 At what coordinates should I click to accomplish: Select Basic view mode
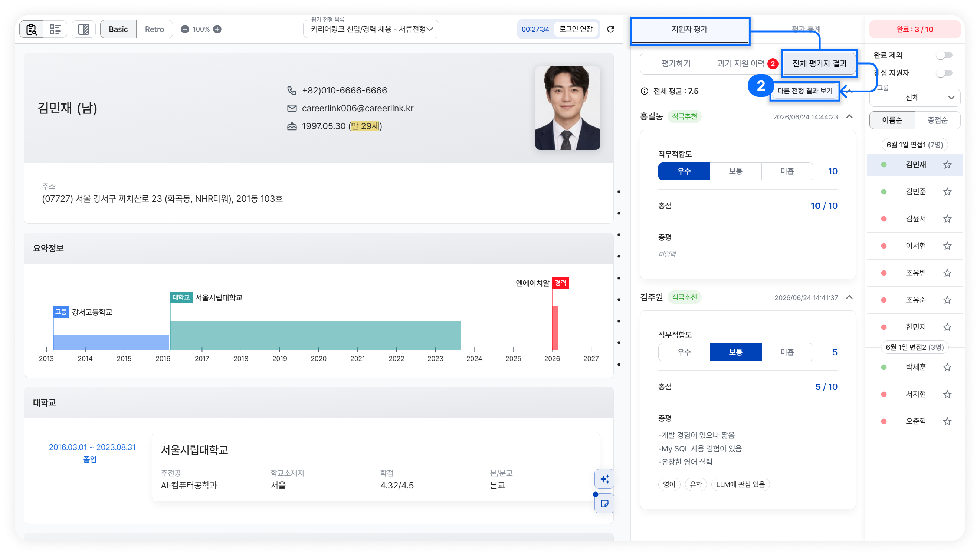click(118, 29)
